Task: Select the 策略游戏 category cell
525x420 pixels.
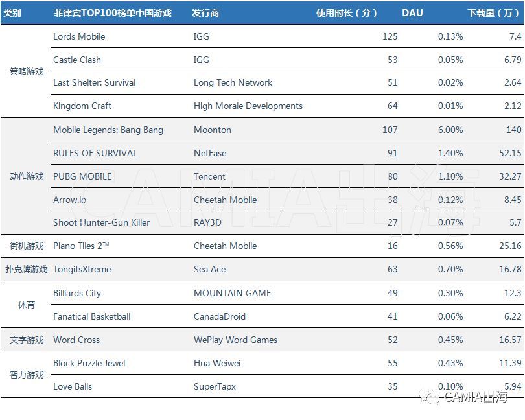Action: [27, 71]
